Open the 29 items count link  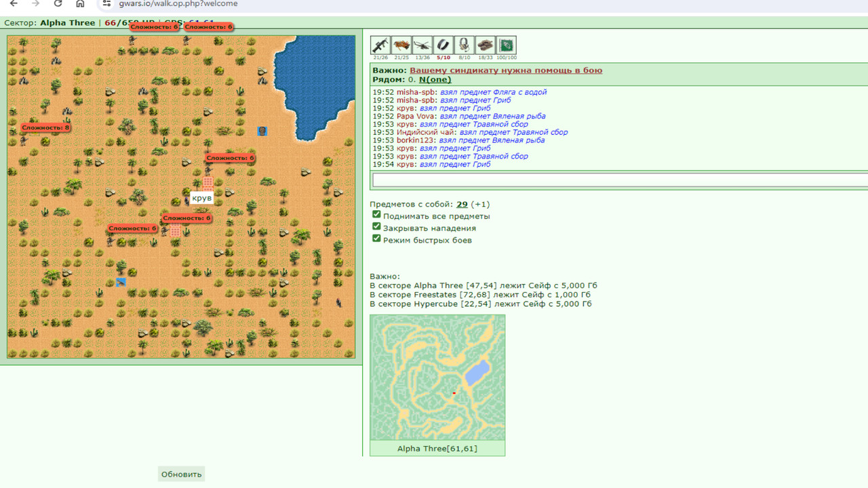pos(462,204)
